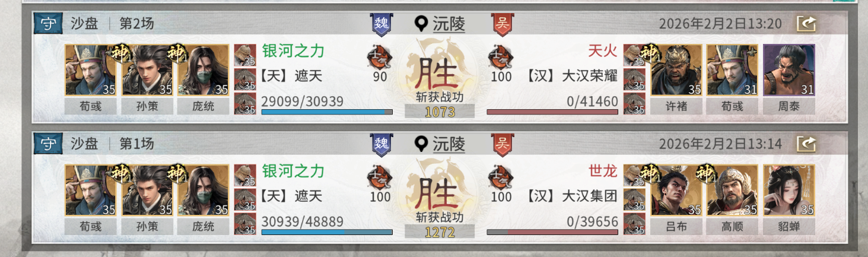Click the 守 defense badge in 第1场 row
The width and height of the screenshot is (868, 257).
48,144
